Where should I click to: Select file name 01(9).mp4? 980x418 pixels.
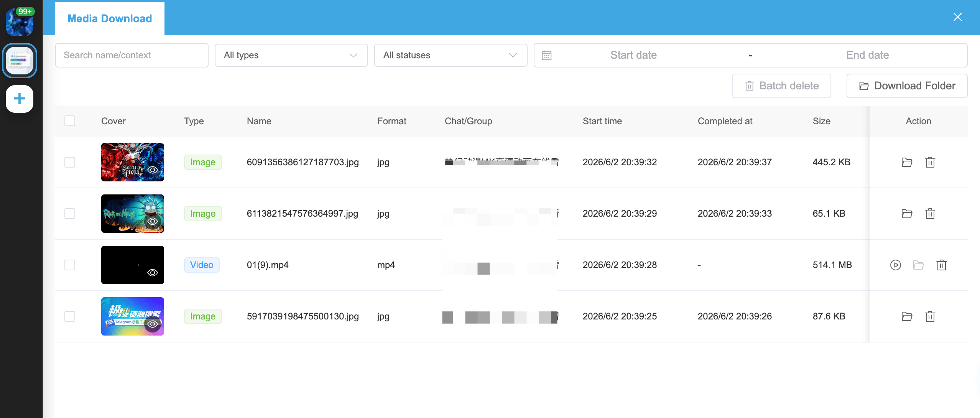point(268,265)
